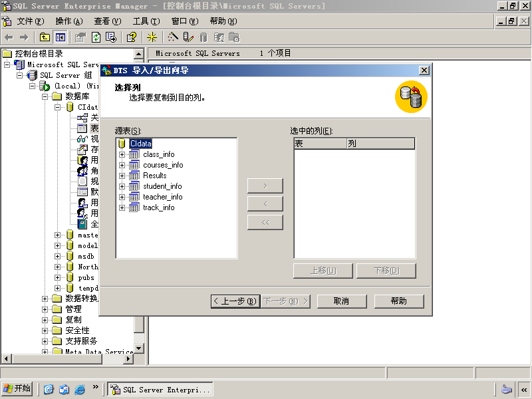Toggle the Show/Hide Console Tree icon
The width and height of the screenshot is (532, 399).
coord(60,37)
